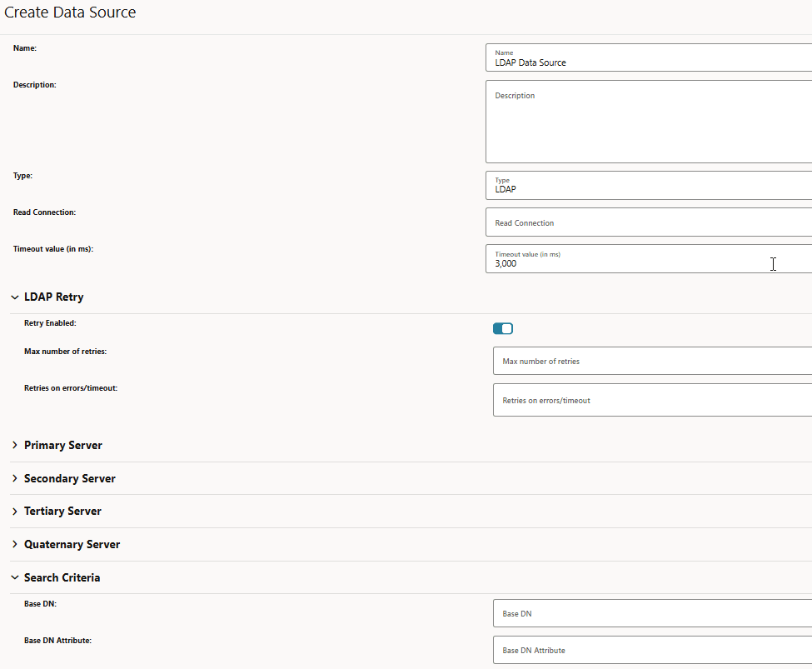Disable the Retry Enabled toggle
Viewport: 812px width, 669px height.
pos(503,328)
